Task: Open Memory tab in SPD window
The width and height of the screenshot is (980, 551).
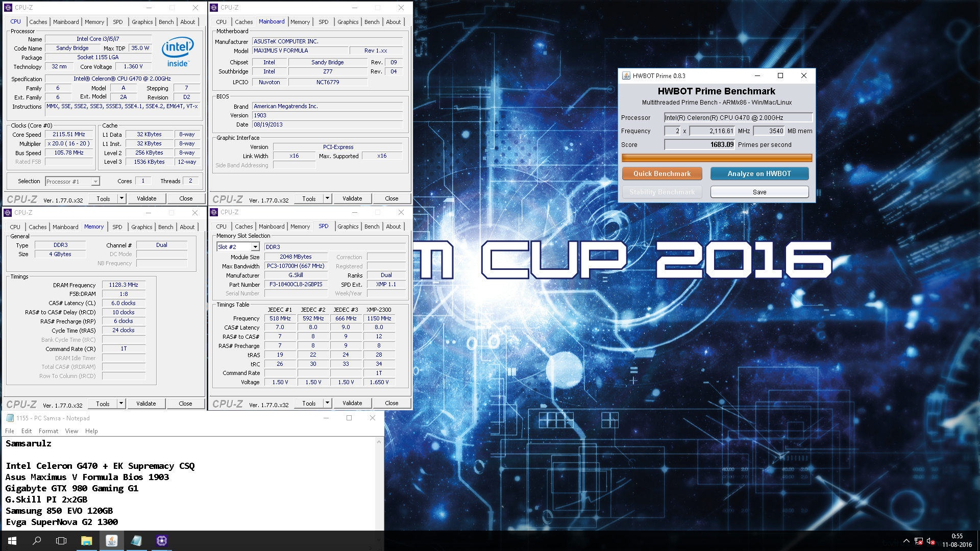Action: coord(300,227)
